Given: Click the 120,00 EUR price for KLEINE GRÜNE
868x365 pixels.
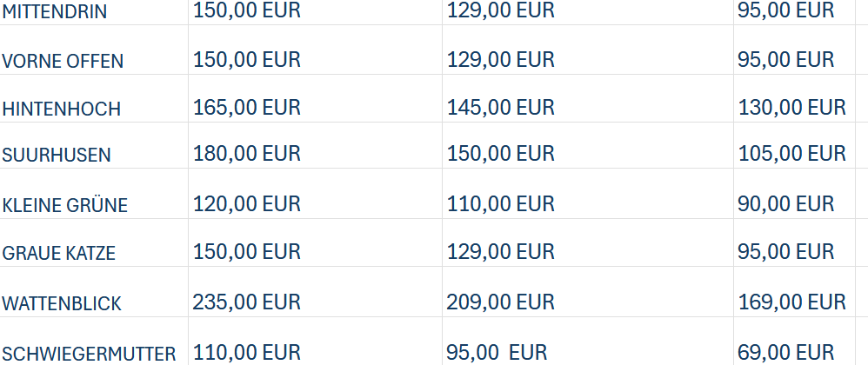Looking at the screenshot, I should (x=246, y=204).
